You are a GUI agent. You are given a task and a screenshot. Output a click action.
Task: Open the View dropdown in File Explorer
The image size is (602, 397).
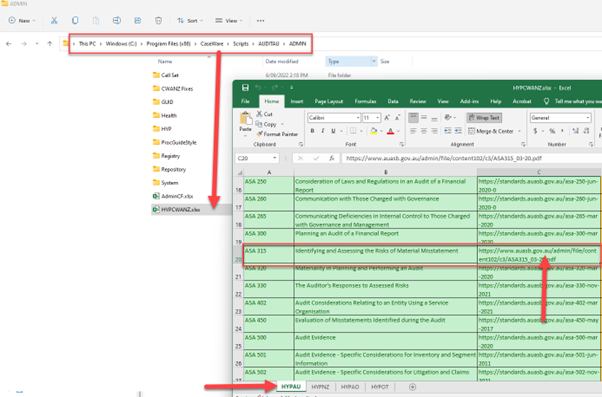(229, 20)
